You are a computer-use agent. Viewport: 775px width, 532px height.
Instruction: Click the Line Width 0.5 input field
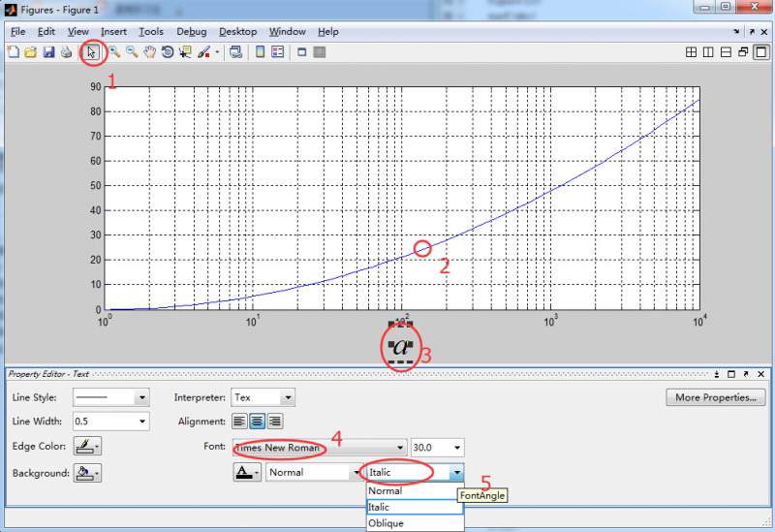click(x=104, y=422)
